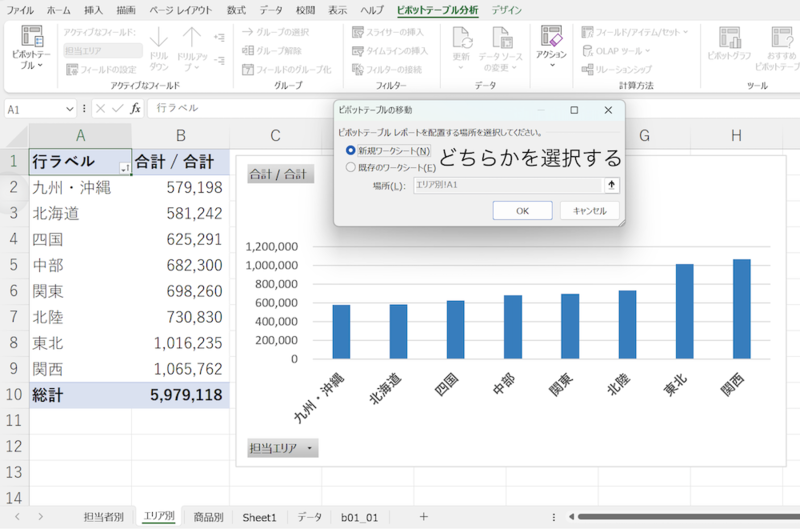800x529 pixels.
Task: Select cell value 1,065,762
Action: pos(180,369)
